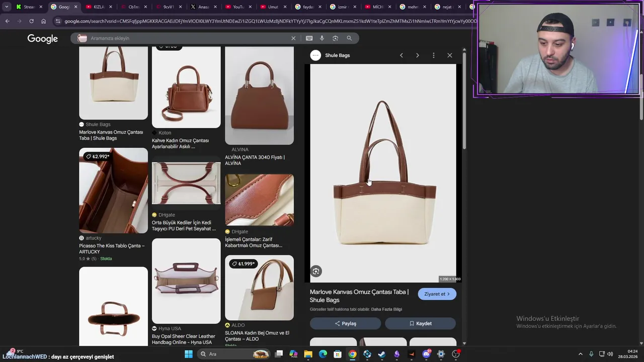This screenshot has width=644, height=362.
Task: Open ALVİNA ÇANTA 3040 bag thumbnail
Action: 259,96
